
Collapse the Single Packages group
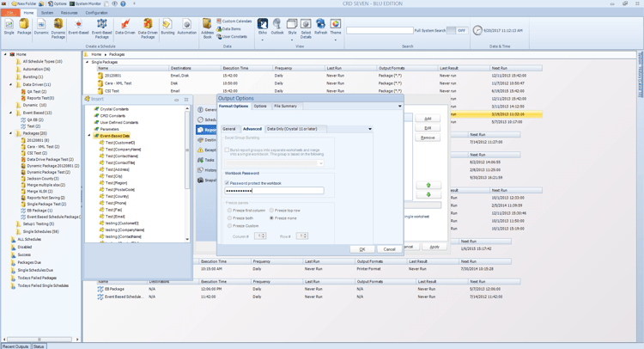87,62
